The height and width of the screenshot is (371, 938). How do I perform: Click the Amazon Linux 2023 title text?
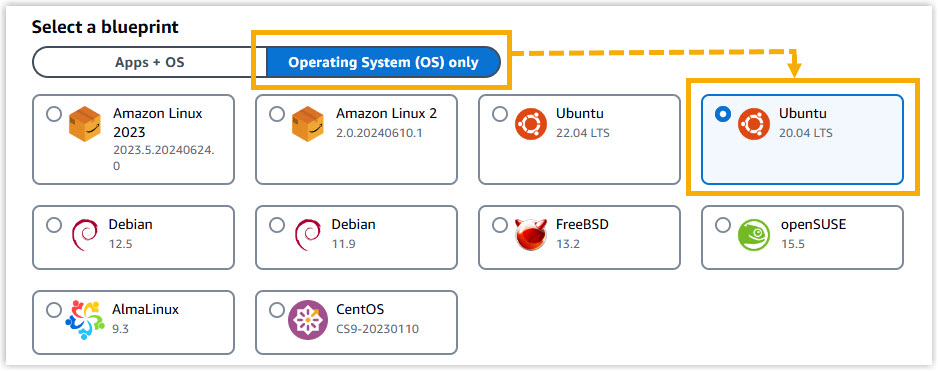click(158, 123)
